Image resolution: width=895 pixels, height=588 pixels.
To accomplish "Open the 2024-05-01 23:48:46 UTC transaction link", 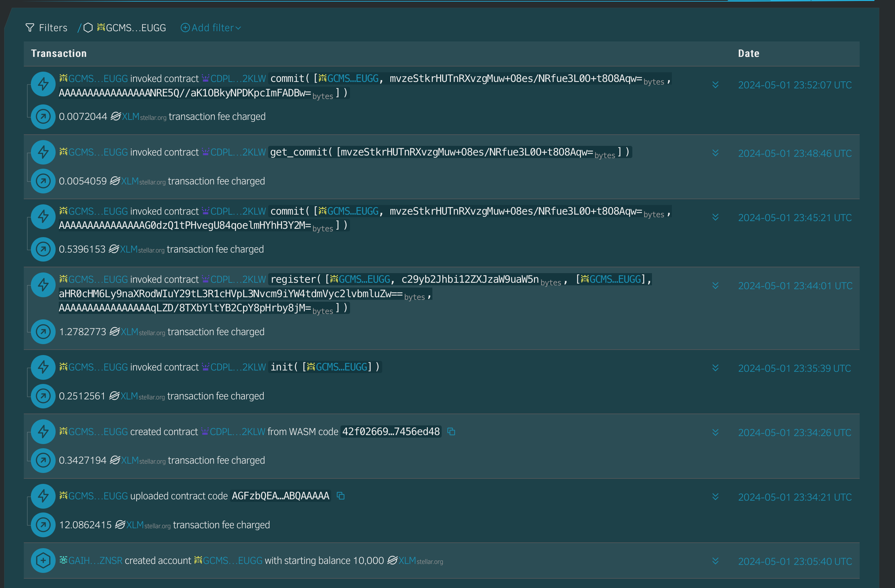I will [795, 153].
